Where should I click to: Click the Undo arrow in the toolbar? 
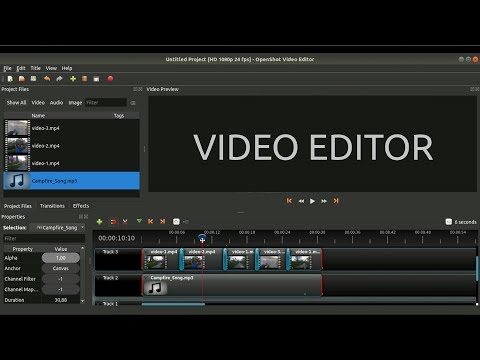pos(47,79)
